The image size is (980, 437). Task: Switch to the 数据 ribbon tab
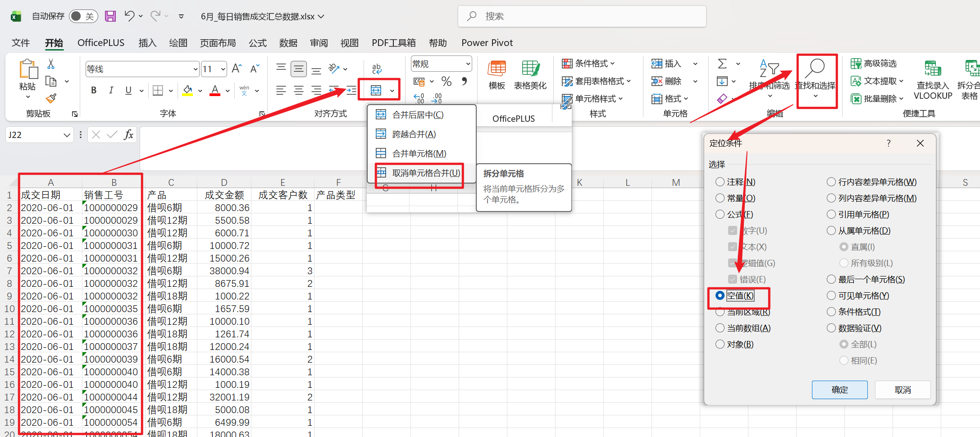coord(288,43)
